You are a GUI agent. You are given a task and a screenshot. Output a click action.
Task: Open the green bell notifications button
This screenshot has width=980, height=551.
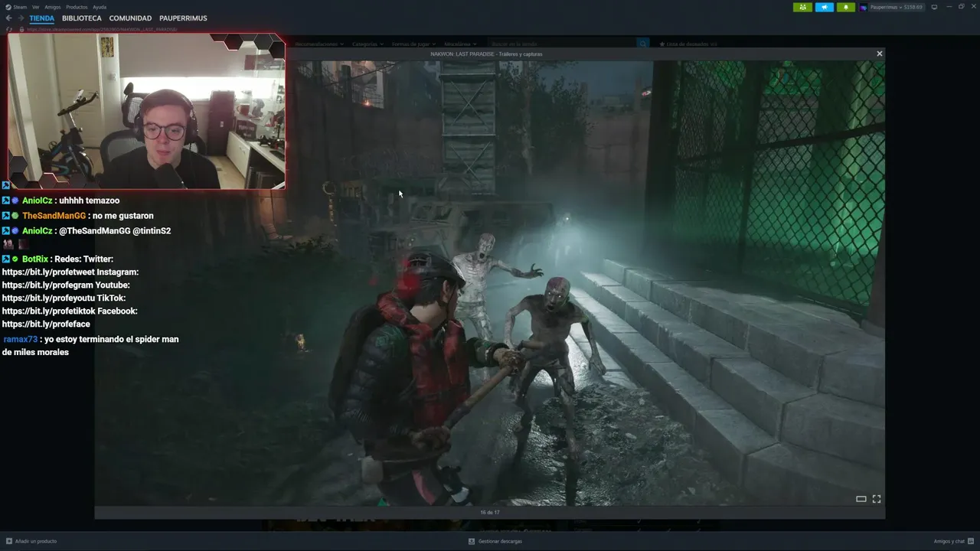tap(846, 7)
